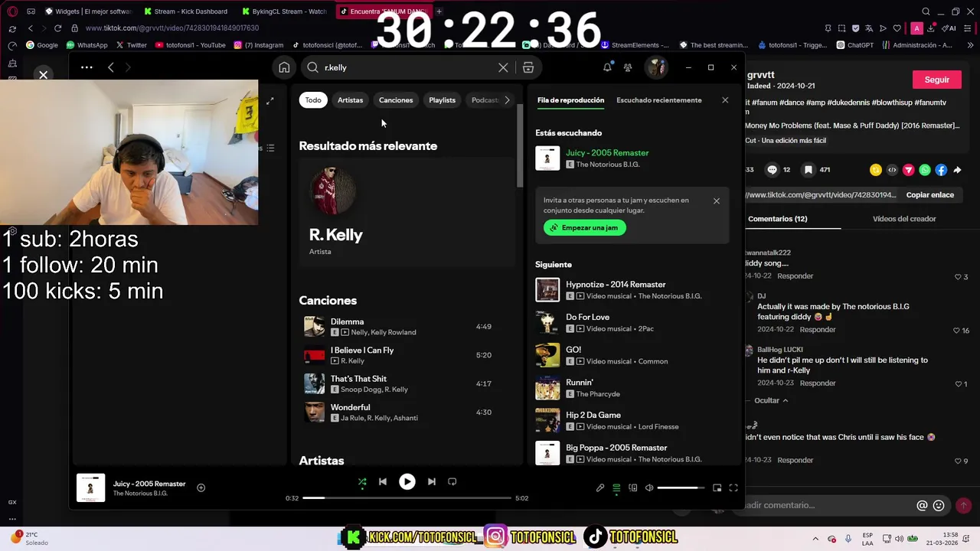
Task: Go back in Spotify navigation
Action: tap(111, 67)
